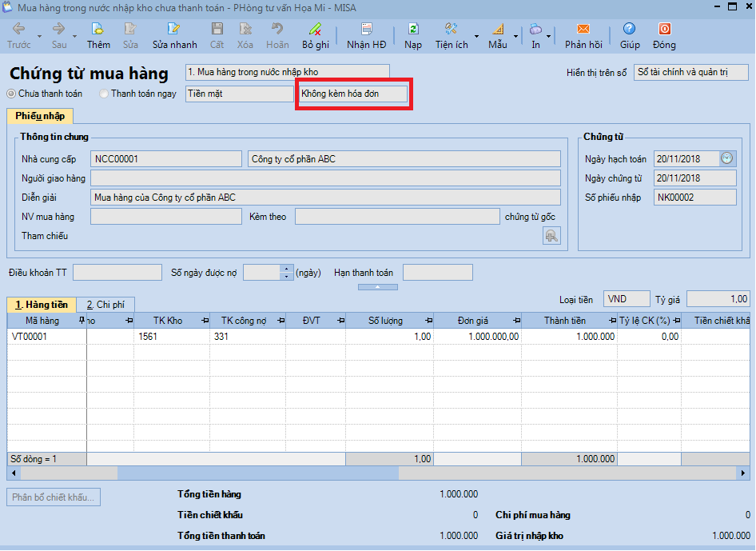
Task: Switch to 1. Hàng tiền tab
Action: (42, 305)
